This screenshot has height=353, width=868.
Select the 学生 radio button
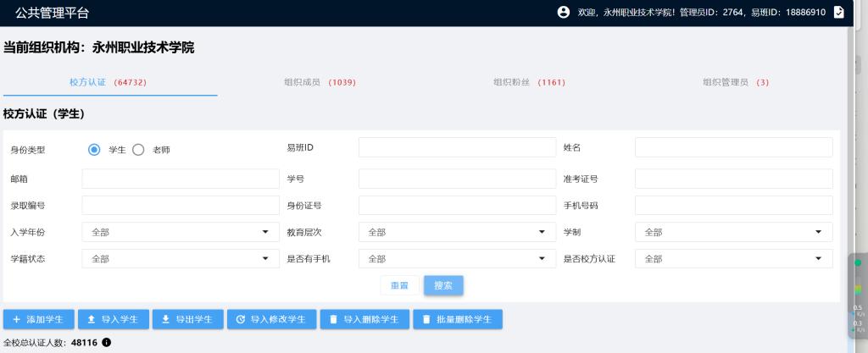[x=95, y=149]
